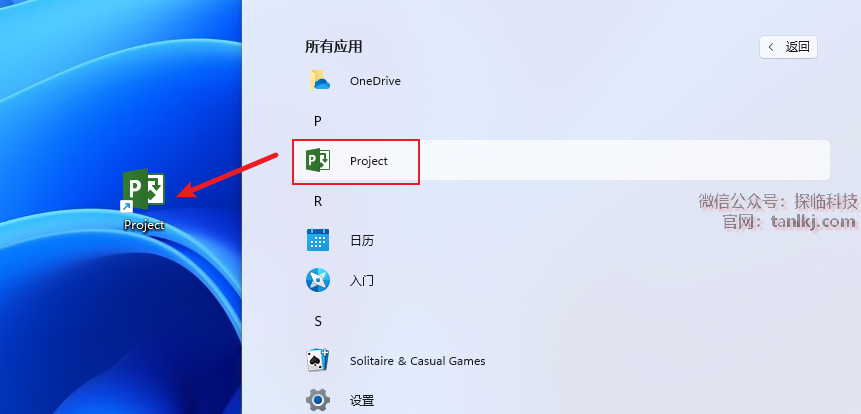Click the 设置 gear icon

318,400
